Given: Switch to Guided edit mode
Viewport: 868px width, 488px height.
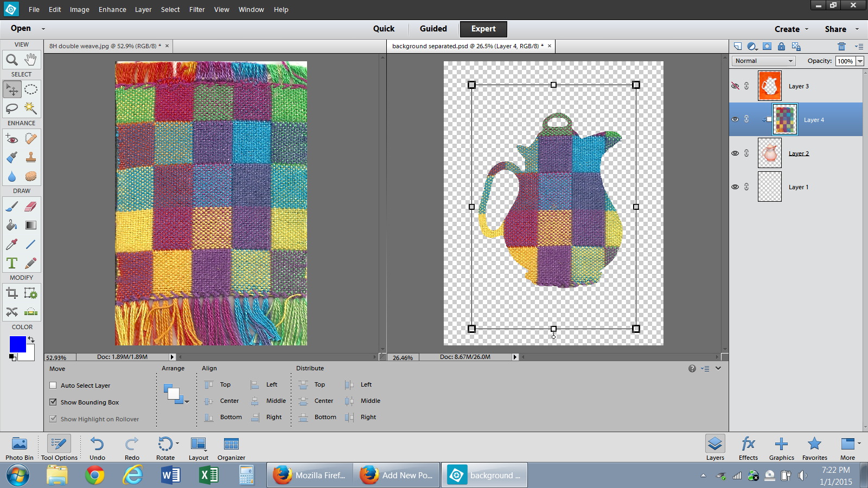Looking at the screenshot, I should pyautogui.click(x=433, y=29).
